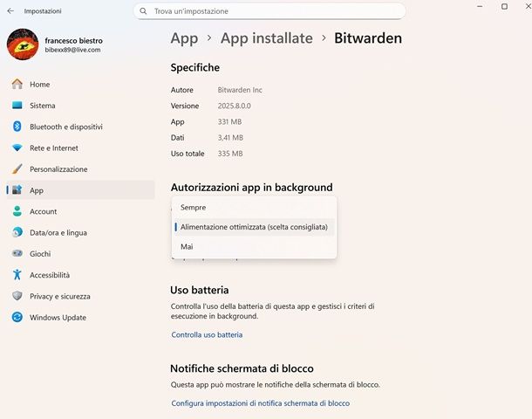This screenshot has width=532, height=419.
Task: Click the Windows Update icon
Action: coord(17,318)
